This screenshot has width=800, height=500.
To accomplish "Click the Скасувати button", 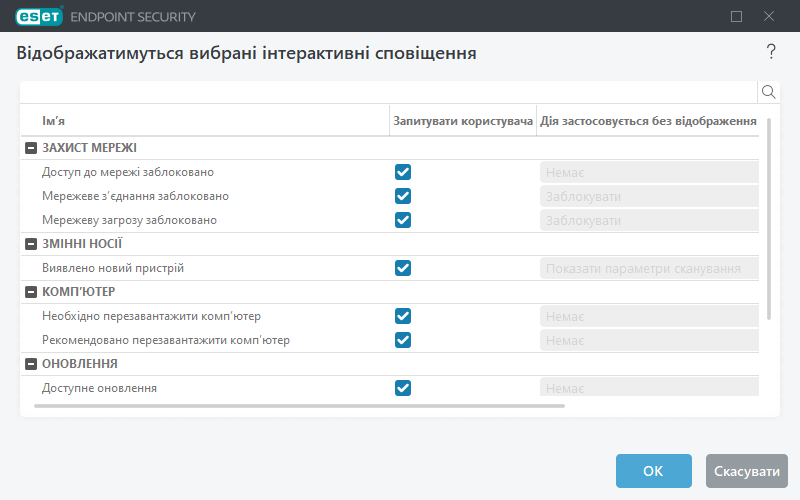I will point(746,471).
